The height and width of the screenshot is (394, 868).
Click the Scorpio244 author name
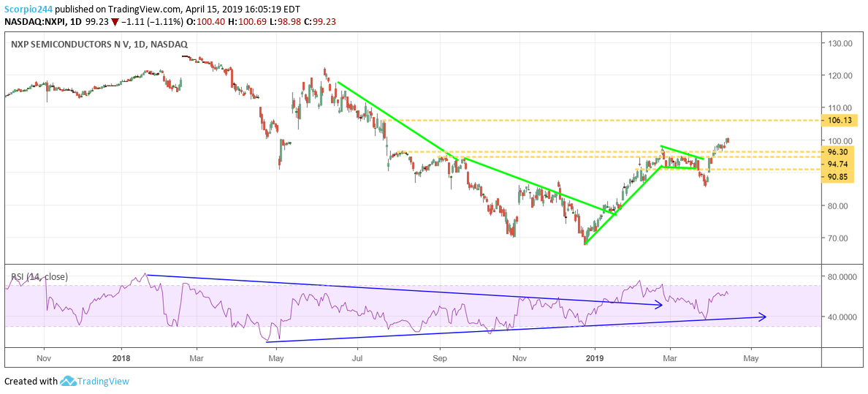[28, 10]
